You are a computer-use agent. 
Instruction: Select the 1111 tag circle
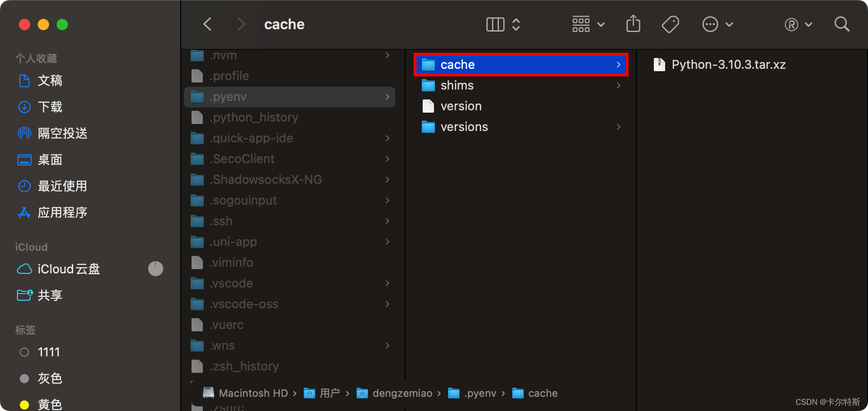[x=25, y=352]
